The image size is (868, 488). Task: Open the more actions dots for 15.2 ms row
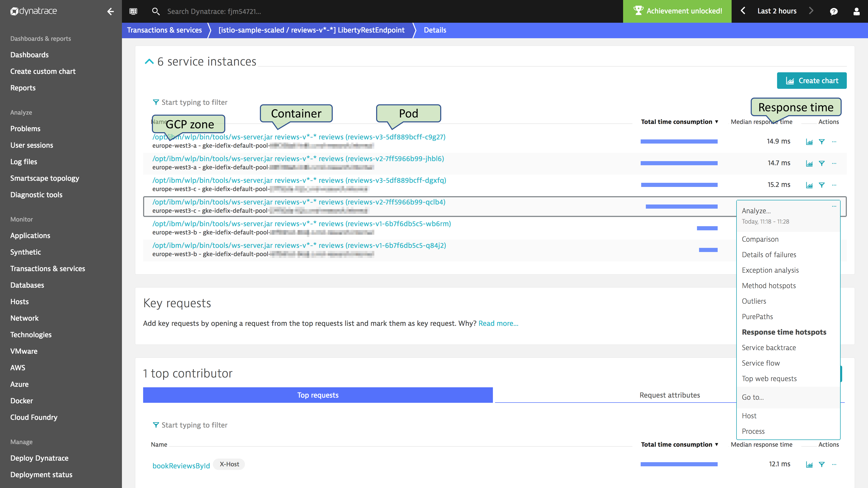point(834,185)
